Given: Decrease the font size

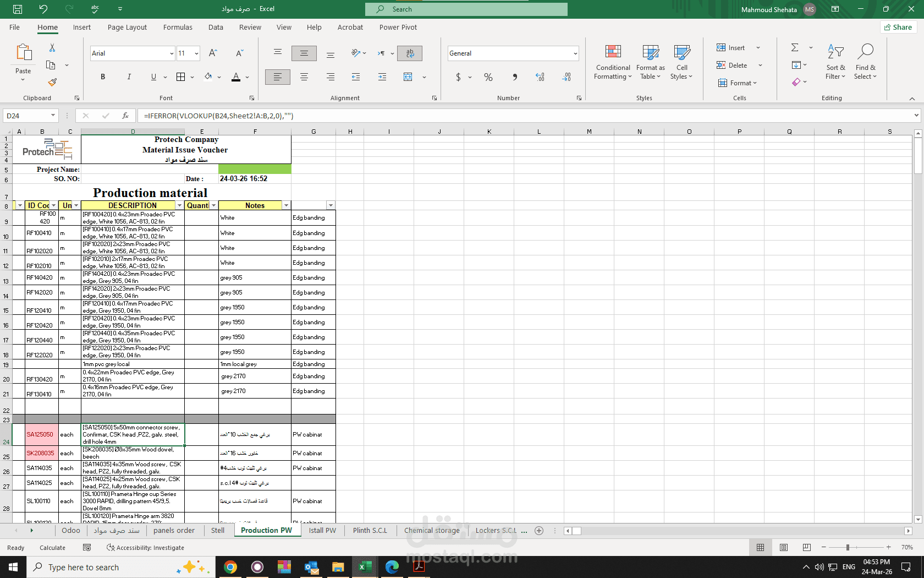Looking at the screenshot, I should coord(239,53).
